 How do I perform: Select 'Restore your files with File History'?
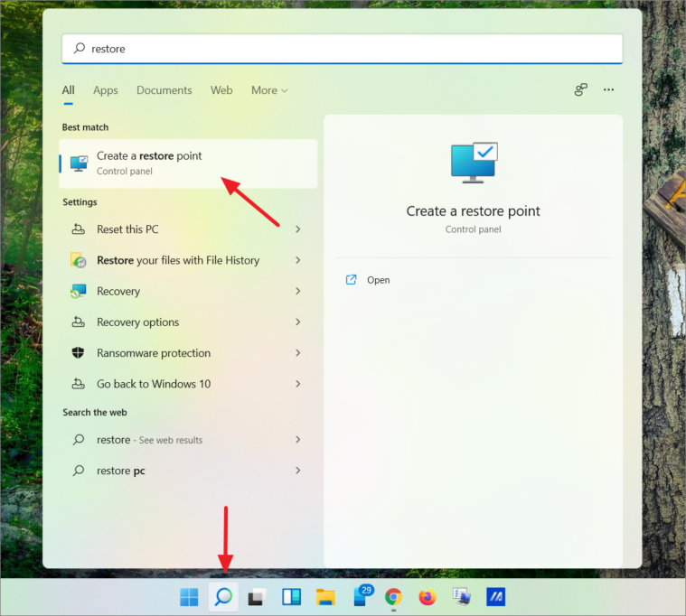coord(178,260)
